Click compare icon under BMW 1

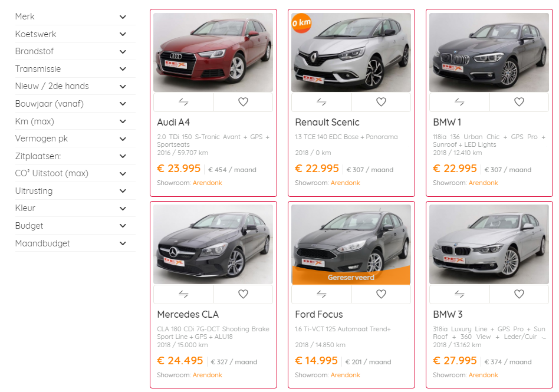pyautogui.click(x=459, y=102)
